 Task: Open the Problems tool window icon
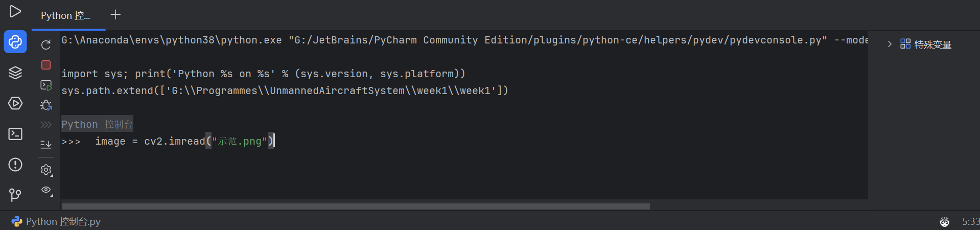pos(15,165)
